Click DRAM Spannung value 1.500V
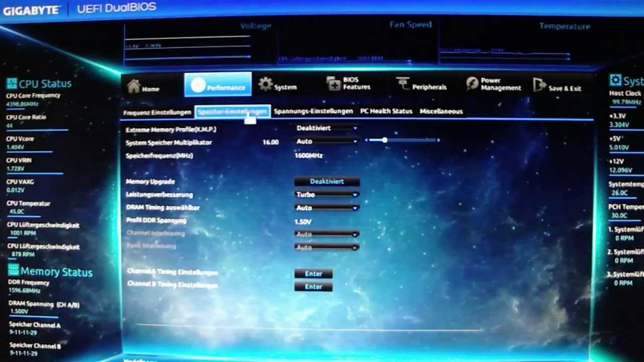The image size is (644, 362). pos(19,312)
